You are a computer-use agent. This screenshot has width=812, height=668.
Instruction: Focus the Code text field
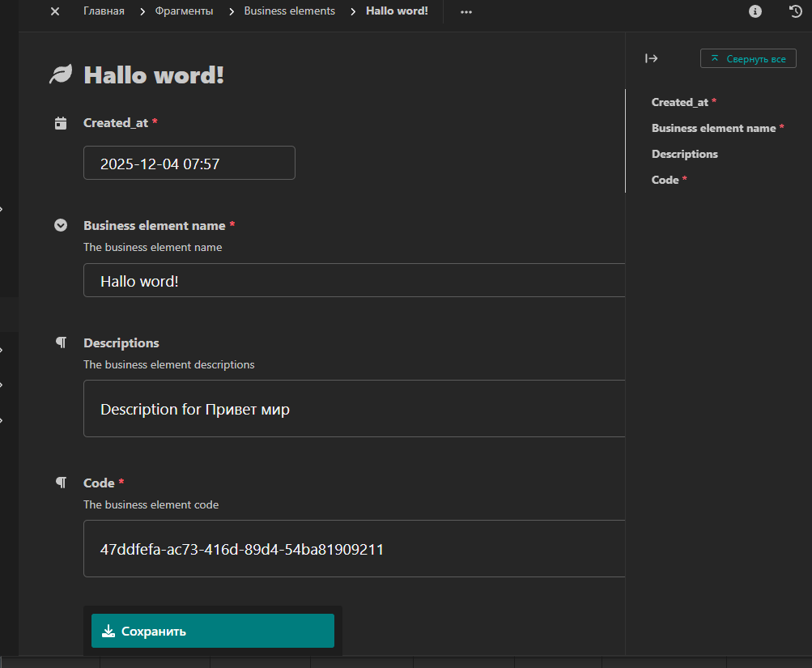(355, 548)
